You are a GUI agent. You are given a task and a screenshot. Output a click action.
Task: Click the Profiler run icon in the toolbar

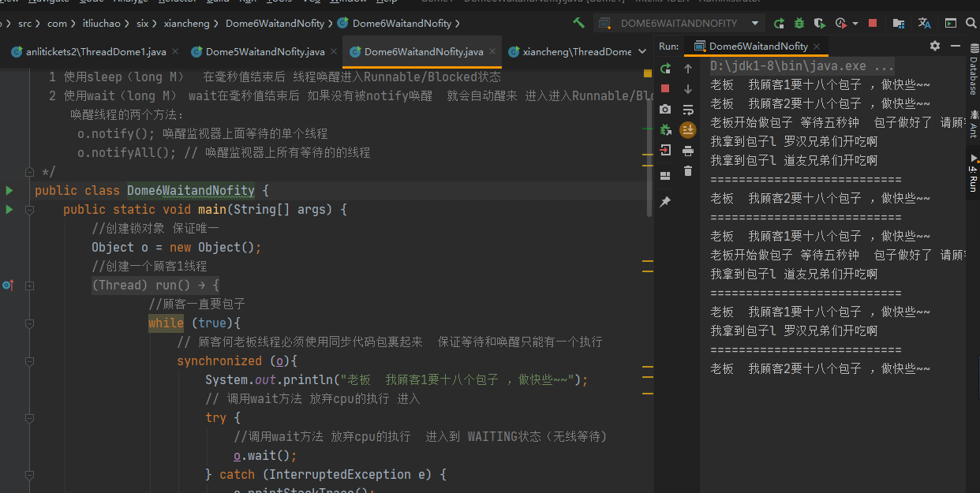click(x=841, y=24)
